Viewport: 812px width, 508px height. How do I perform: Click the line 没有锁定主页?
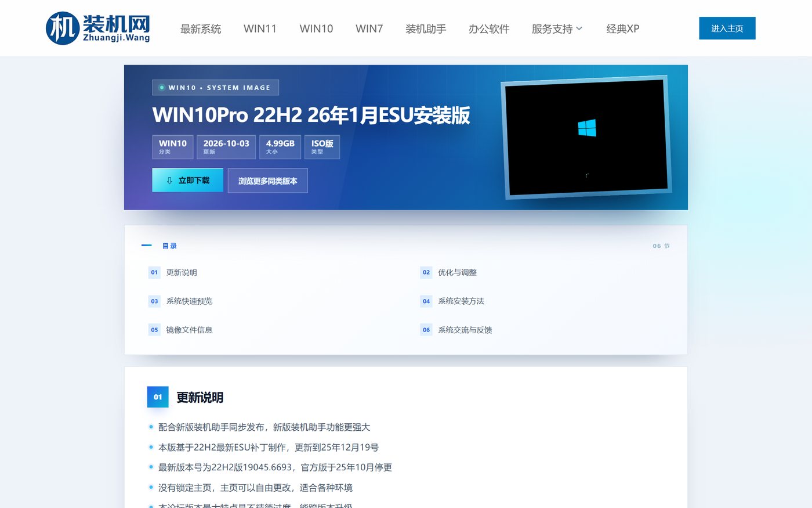click(255, 488)
